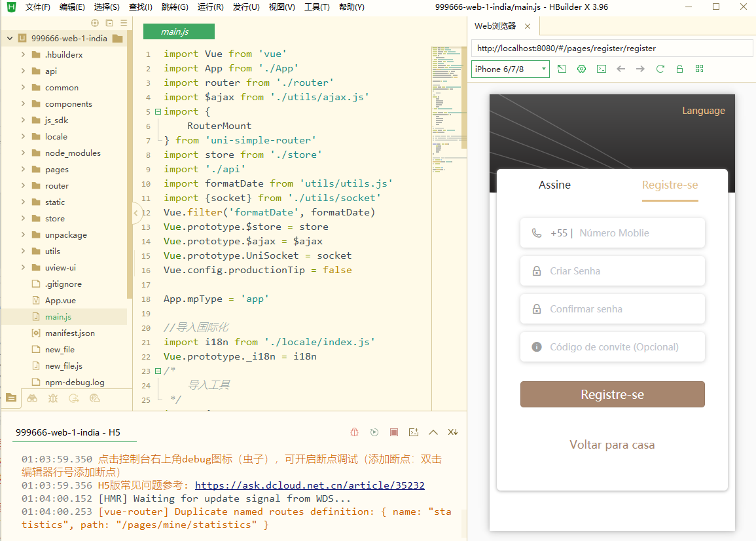756x541 pixels.
Task: Refresh the built-in web browser page
Action: [660, 69]
